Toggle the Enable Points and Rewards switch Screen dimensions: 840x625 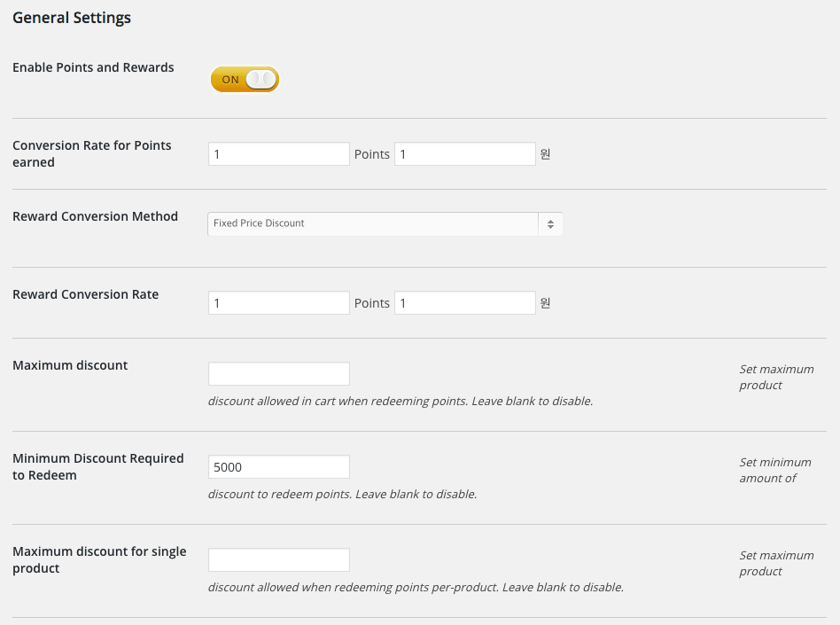[x=245, y=80]
